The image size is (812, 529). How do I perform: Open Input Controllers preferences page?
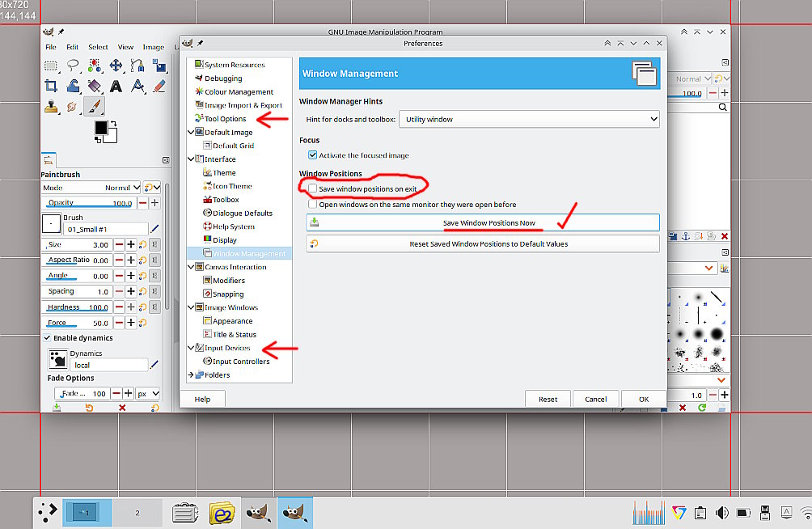click(241, 361)
